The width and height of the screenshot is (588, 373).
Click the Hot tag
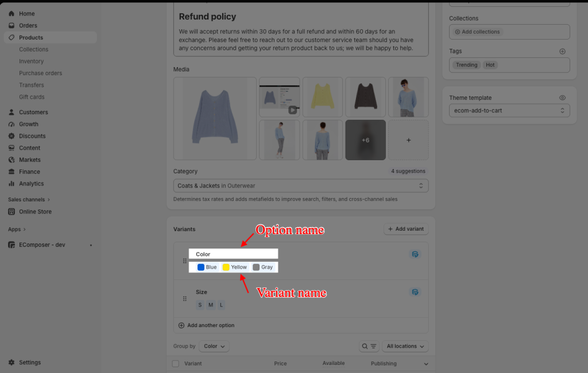point(490,65)
